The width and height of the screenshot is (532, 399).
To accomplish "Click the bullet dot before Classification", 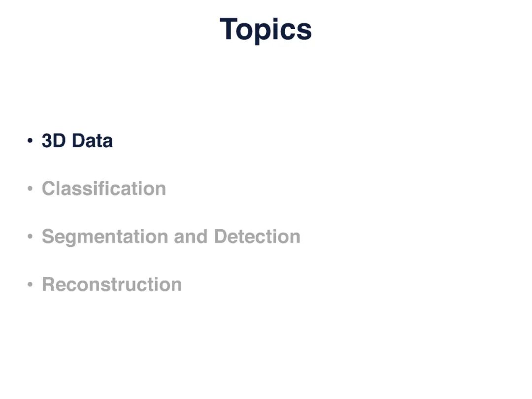I will tap(31, 189).
